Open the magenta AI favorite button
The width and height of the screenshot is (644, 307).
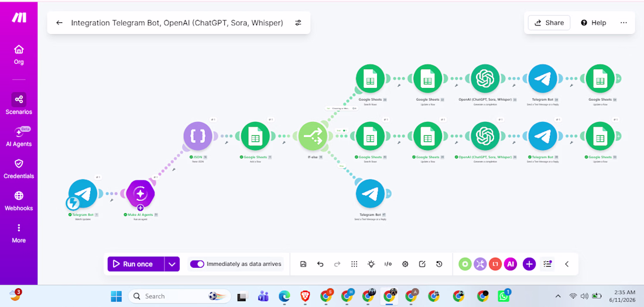511,264
